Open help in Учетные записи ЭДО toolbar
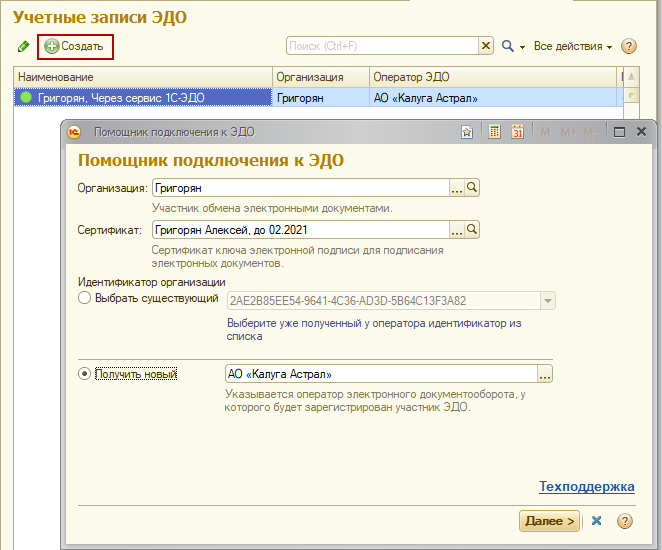The height and width of the screenshot is (550, 662). [629, 46]
